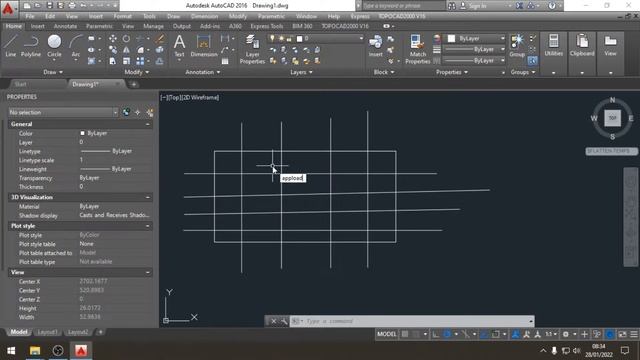Expand the Modify panel dropdown
640x360 pixels.
point(136,72)
